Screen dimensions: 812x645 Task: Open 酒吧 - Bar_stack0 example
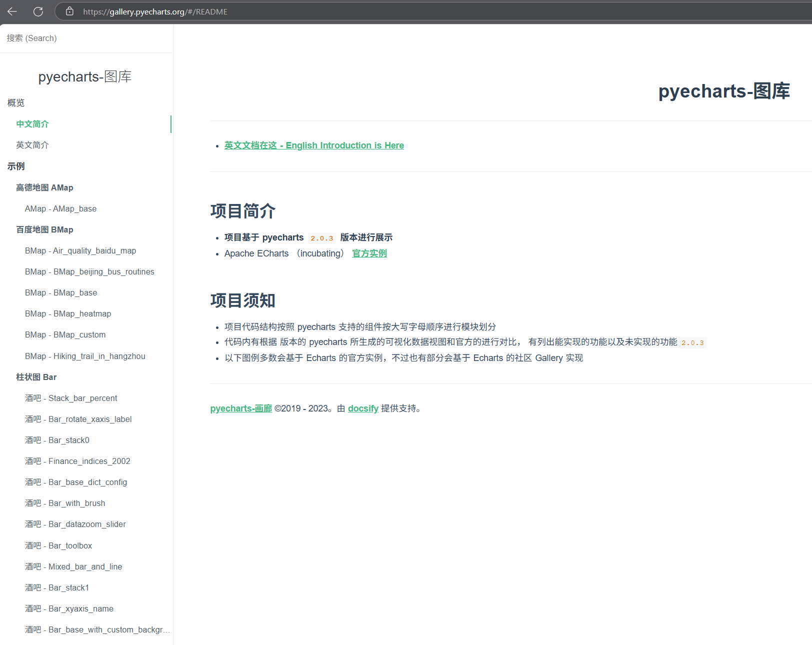tap(57, 440)
